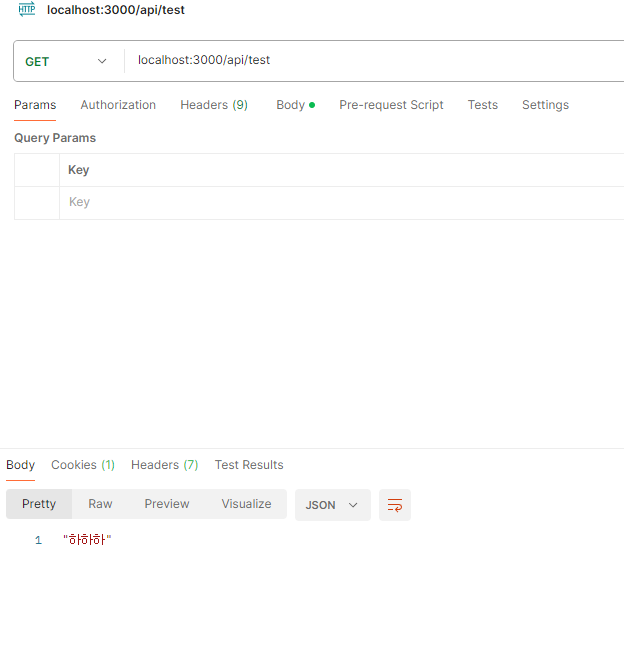
Task: Toggle word wrap icon in response toolbar
Action: tap(395, 505)
